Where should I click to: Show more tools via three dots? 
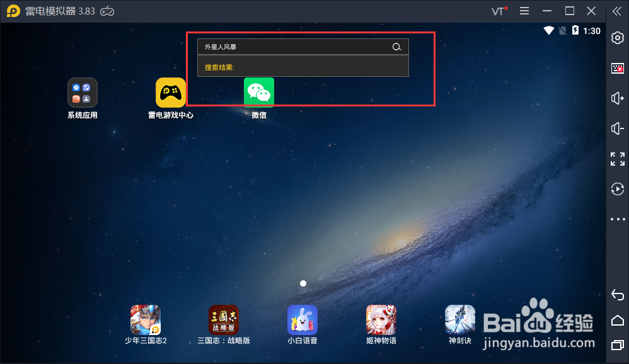(x=618, y=219)
